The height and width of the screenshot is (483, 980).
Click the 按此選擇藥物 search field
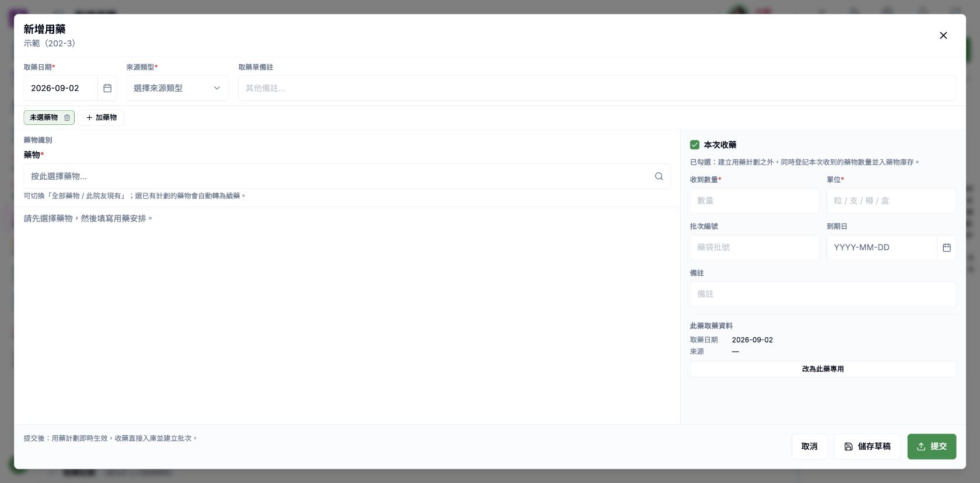tap(347, 176)
